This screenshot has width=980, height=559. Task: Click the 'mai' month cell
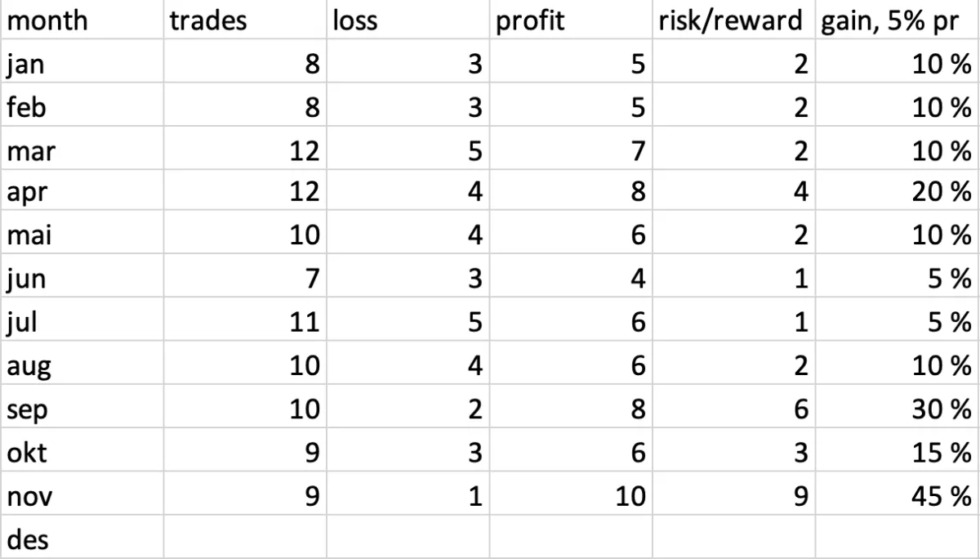82,234
